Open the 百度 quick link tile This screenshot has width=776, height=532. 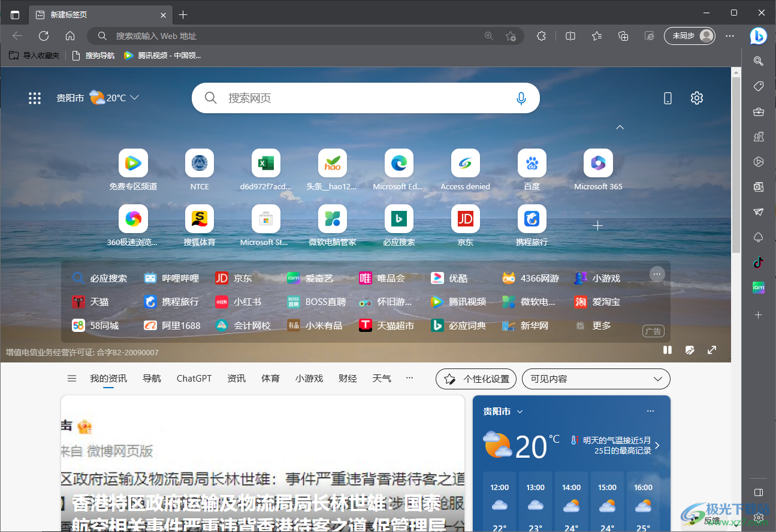pos(532,170)
